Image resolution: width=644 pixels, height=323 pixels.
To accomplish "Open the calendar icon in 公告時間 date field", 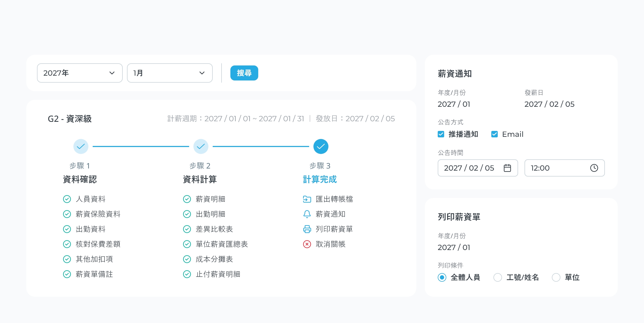I will [x=507, y=168].
